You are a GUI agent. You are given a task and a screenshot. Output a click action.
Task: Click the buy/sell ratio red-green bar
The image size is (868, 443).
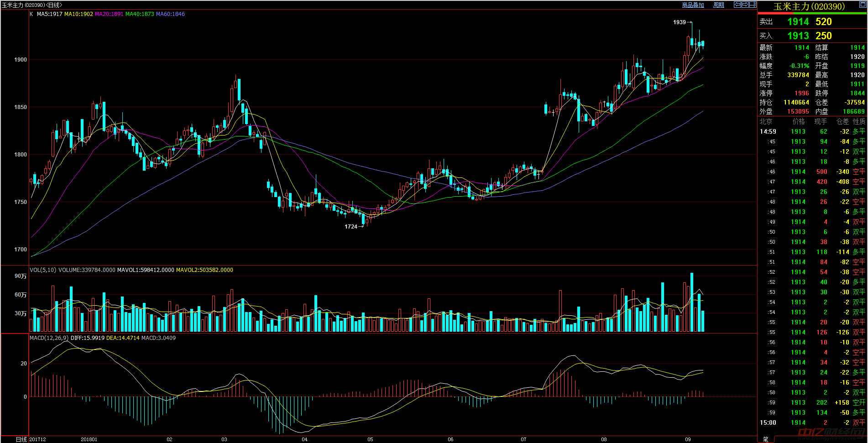point(812,13)
